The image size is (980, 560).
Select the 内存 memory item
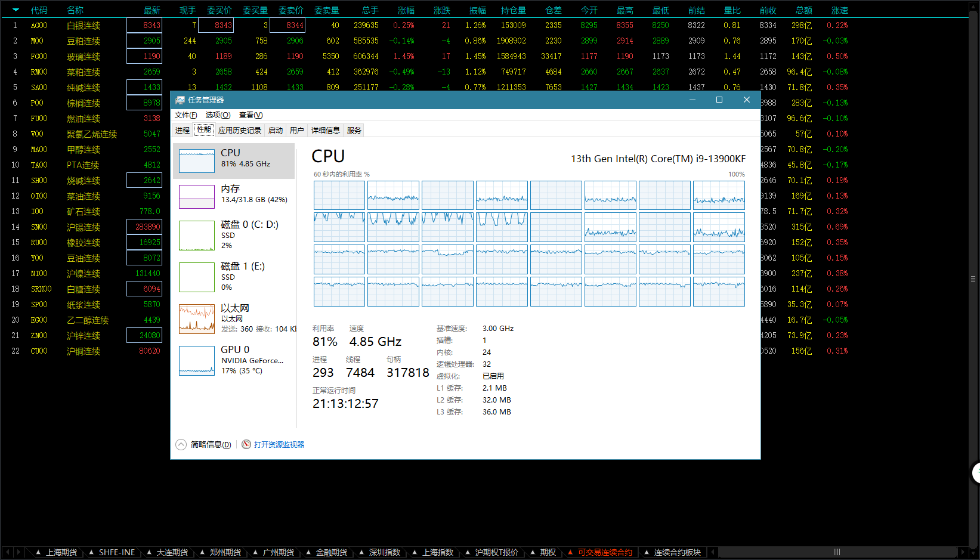[234, 197]
